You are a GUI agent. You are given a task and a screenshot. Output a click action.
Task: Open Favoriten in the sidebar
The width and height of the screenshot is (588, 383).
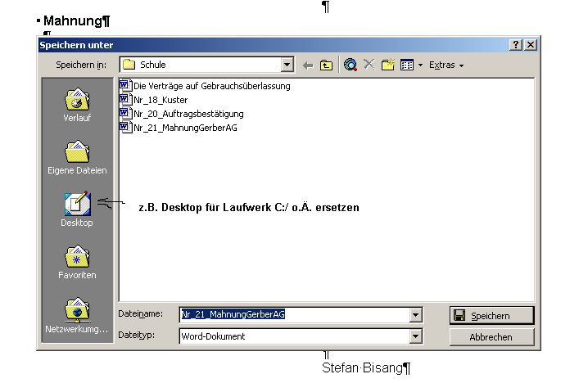77,262
